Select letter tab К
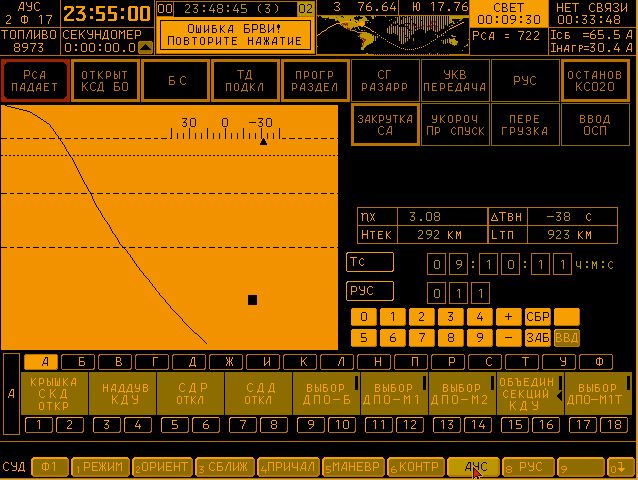 300,362
